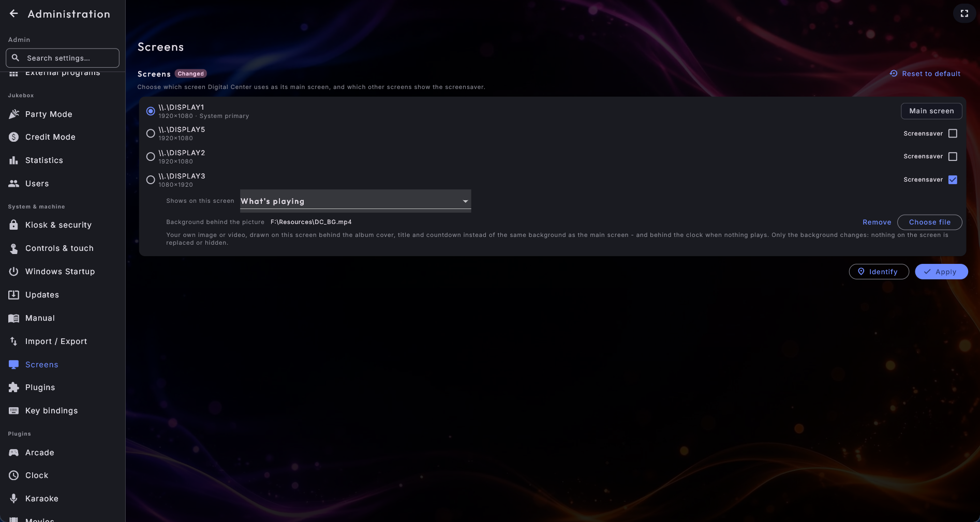Image resolution: width=980 pixels, height=522 pixels.
Task: Click the Remove background link
Action: pyautogui.click(x=877, y=222)
